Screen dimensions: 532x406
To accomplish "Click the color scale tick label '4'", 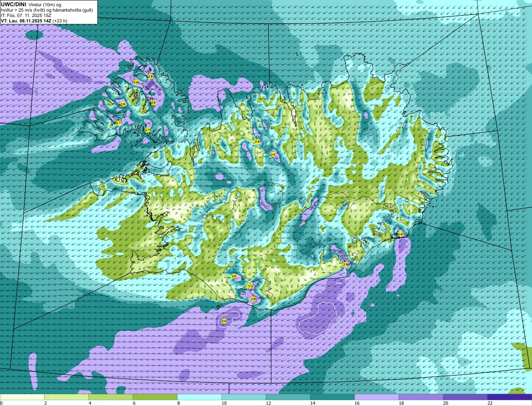I will pos(90,403).
